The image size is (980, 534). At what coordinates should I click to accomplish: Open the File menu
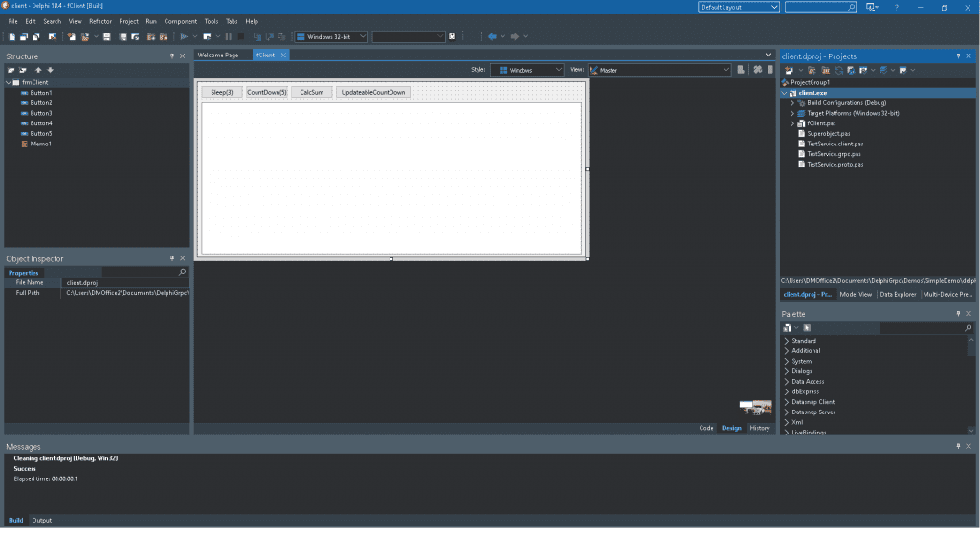tap(12, 21)
